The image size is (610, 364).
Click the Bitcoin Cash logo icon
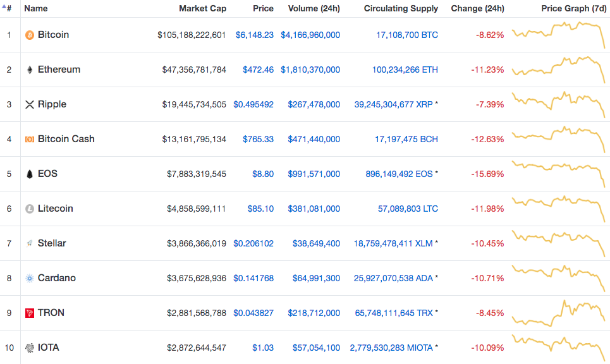29,140
